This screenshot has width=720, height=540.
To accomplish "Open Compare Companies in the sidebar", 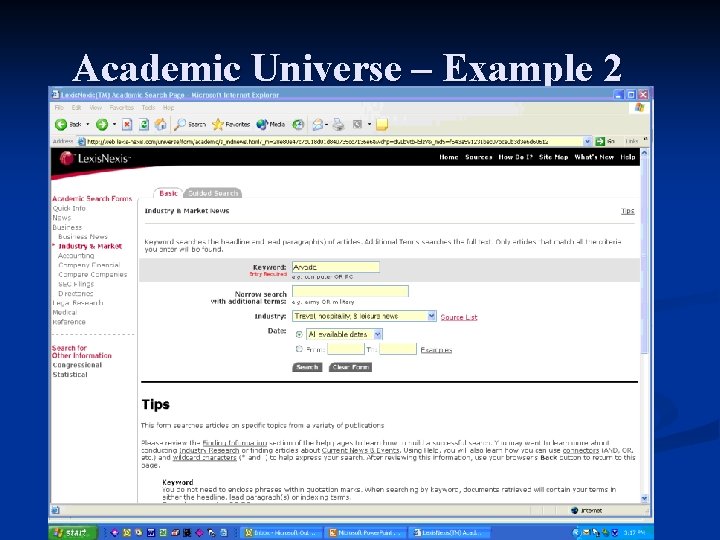I will tap(93, 274).
